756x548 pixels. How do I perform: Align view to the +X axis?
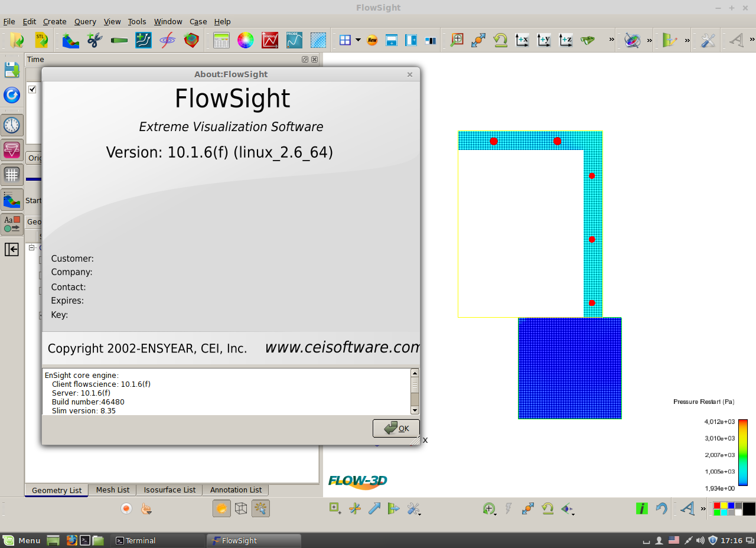[x=522, y=40]
